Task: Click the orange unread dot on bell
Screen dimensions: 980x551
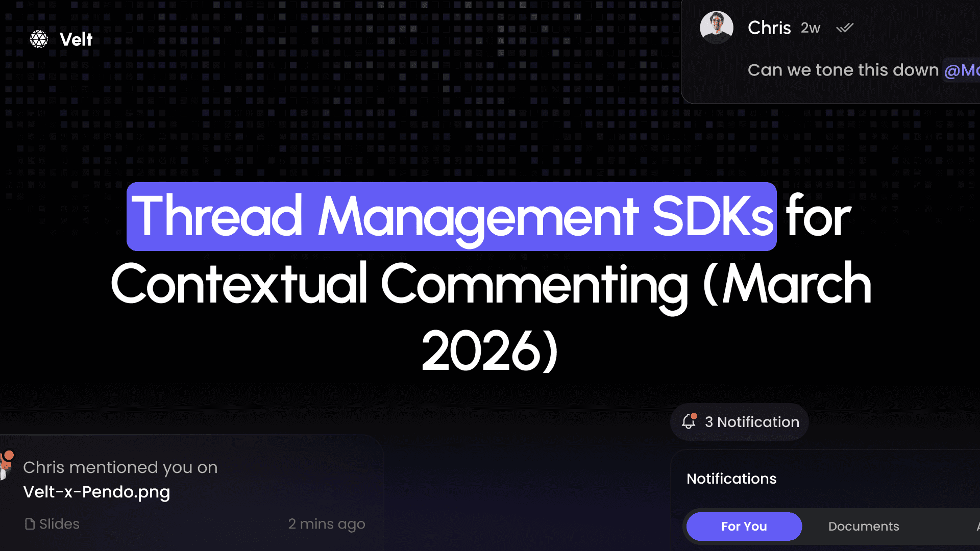Action: click(694, 416)
